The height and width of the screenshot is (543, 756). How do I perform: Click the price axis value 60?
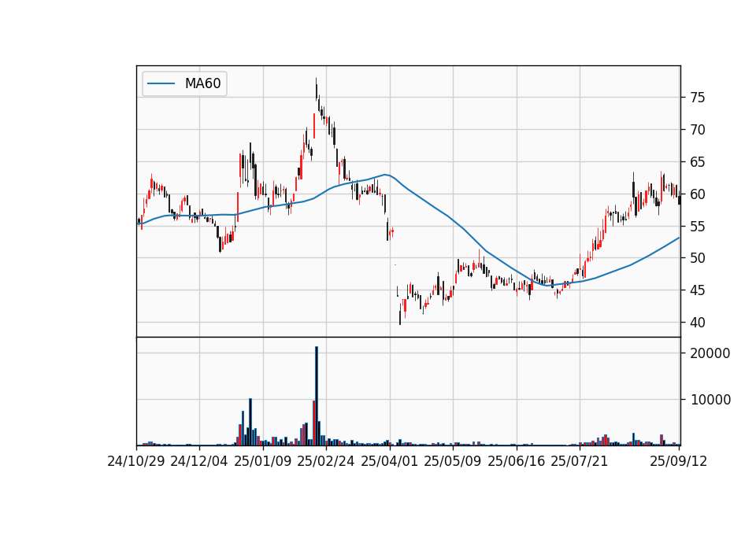point(697,194)
